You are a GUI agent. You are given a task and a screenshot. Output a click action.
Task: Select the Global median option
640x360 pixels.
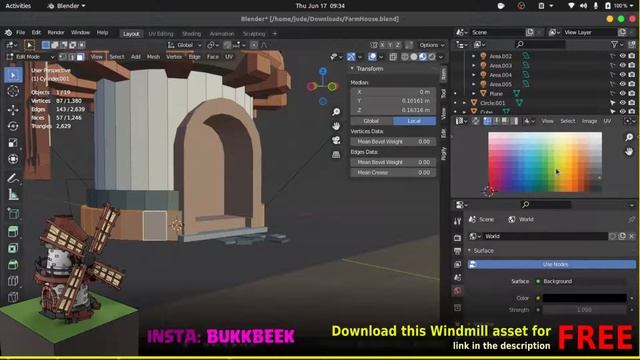(371, 121)
